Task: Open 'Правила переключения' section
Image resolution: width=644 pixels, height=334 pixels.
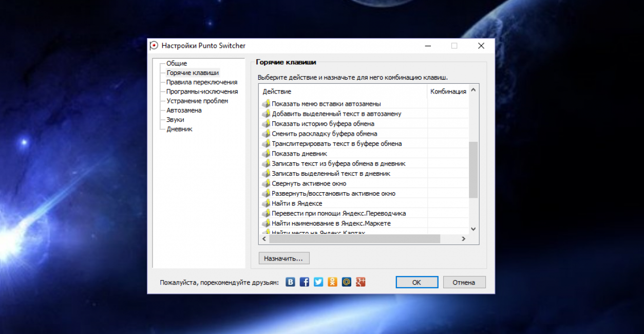Action: click(x=202, y=82)
